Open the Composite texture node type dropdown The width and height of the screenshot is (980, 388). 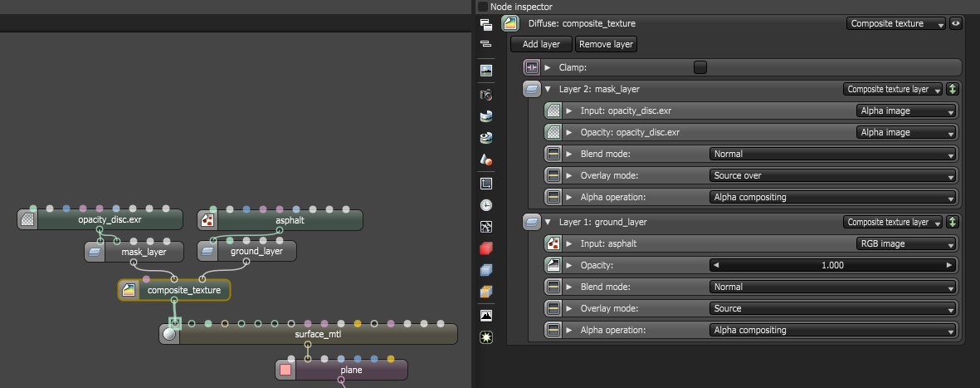pos(896,23)
